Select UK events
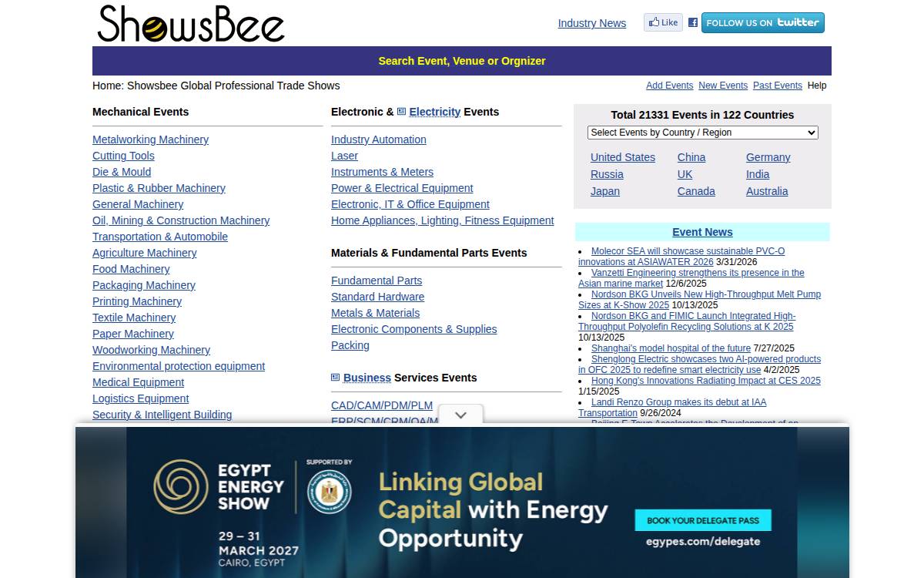 (685, 174)
